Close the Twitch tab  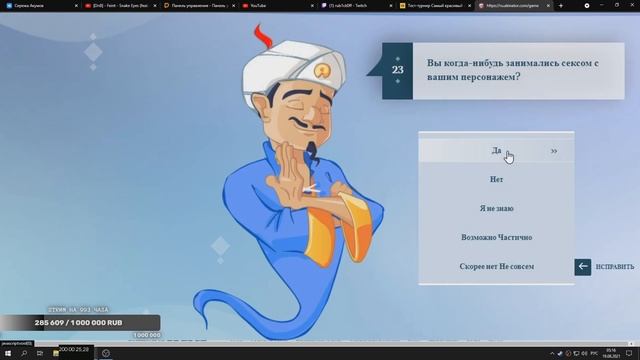(391, 6)
